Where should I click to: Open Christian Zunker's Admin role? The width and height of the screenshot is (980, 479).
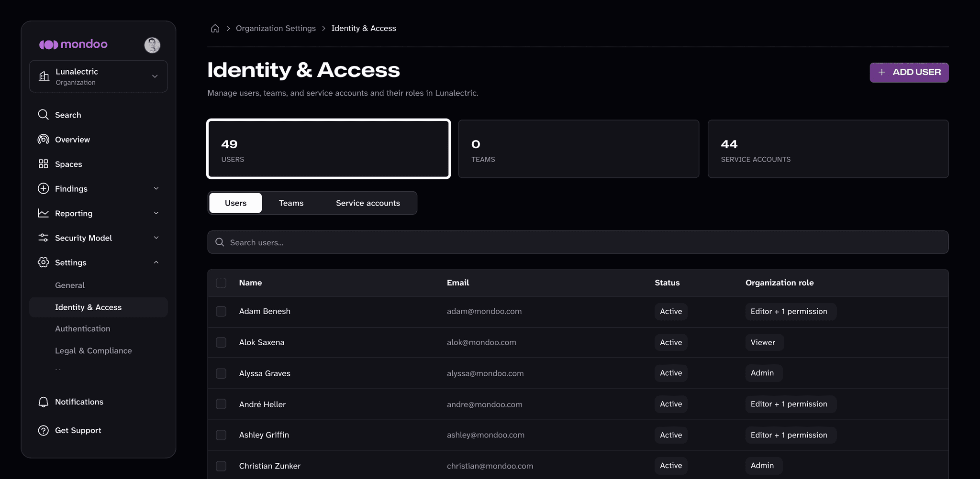[x=764, y=466]
